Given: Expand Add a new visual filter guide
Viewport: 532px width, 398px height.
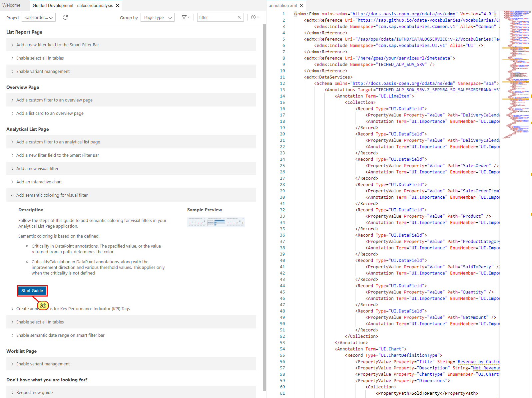Looking at the screenshot, I should 131,168.
